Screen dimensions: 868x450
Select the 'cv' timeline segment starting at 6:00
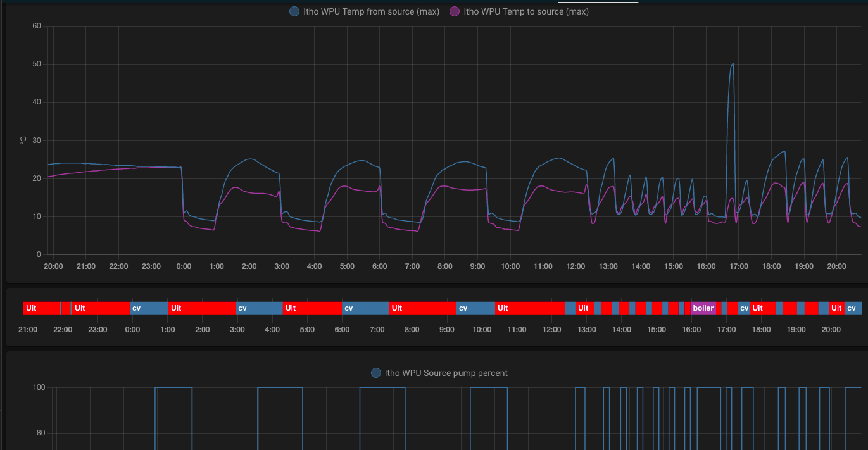[x=365, y=308]
